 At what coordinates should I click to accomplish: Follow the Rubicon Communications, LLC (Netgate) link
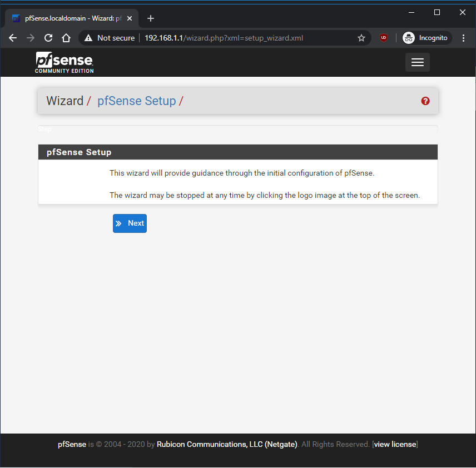click(x=227, y=444)
